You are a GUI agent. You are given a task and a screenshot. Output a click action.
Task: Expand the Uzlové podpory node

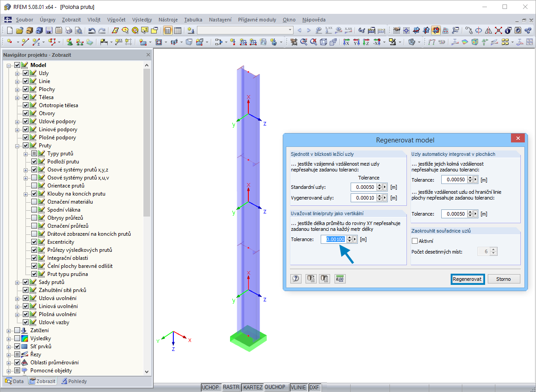(17, 121)
